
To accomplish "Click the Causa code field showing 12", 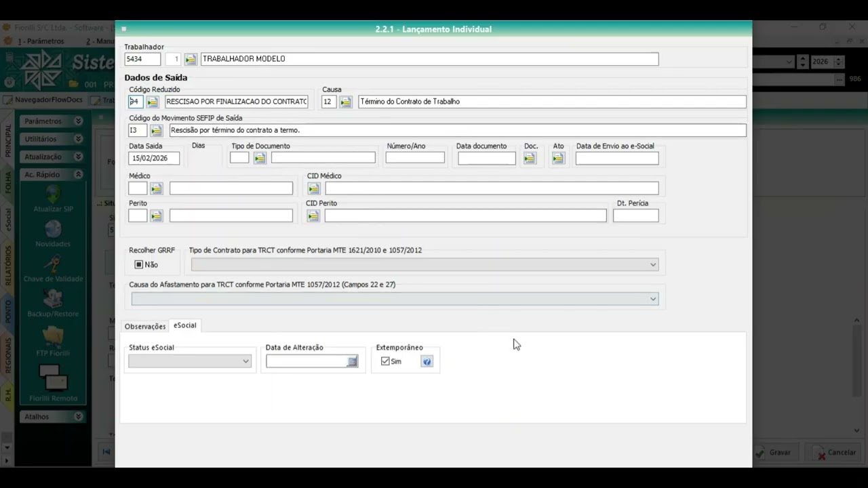I will 329,102.
